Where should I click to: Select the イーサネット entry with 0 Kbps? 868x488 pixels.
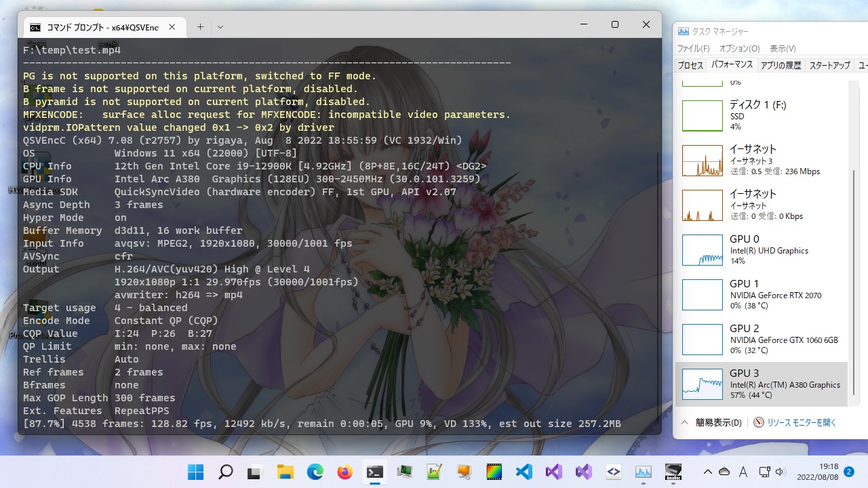point(762,205)
